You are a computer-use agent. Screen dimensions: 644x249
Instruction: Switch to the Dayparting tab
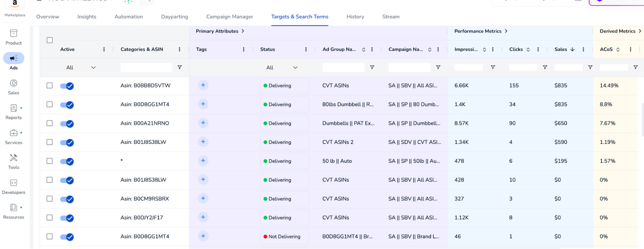pyautogui.click(x=175, y=17)
